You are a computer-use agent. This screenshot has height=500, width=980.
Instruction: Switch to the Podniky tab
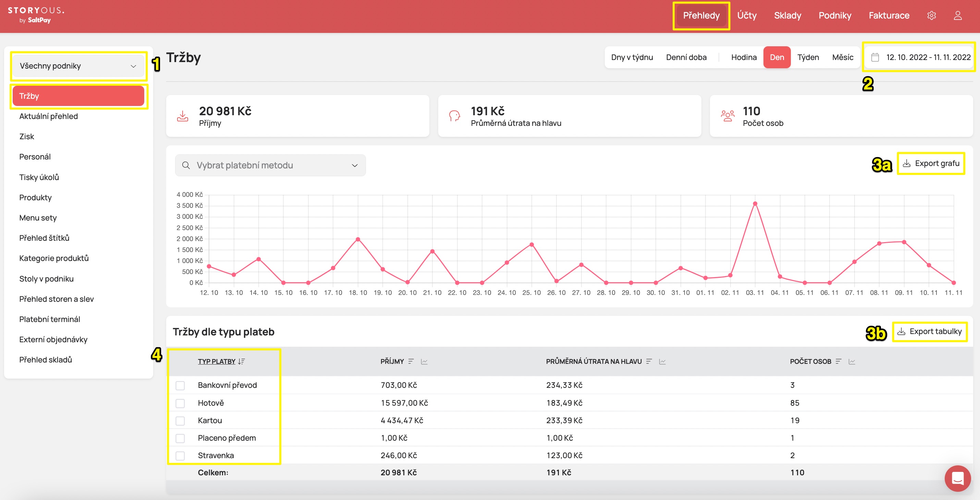(x=835, y=16)
